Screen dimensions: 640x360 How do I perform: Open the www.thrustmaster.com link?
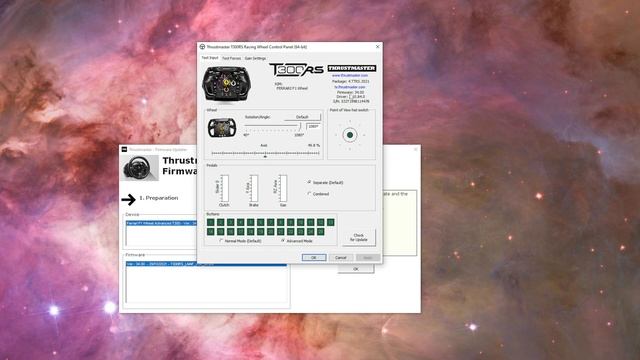click(x=350, y=76)
